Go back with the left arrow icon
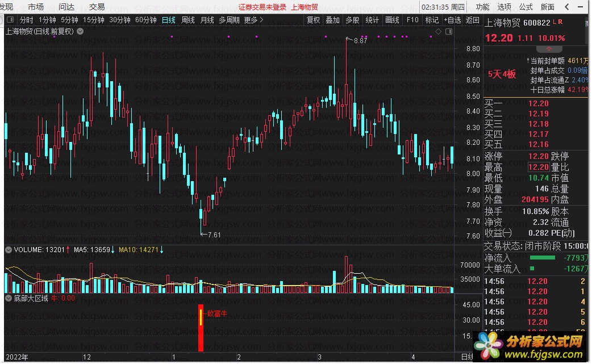 [566, 7]
